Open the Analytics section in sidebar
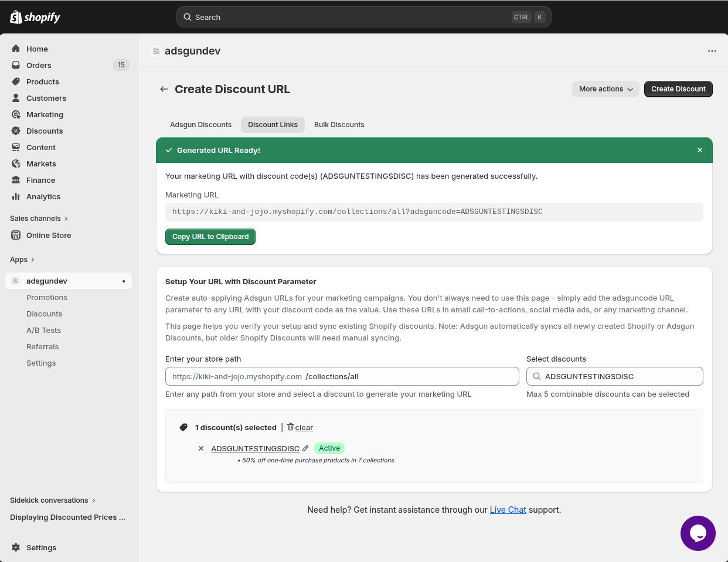Screen dimensions: 728x562 click(43, 197)
